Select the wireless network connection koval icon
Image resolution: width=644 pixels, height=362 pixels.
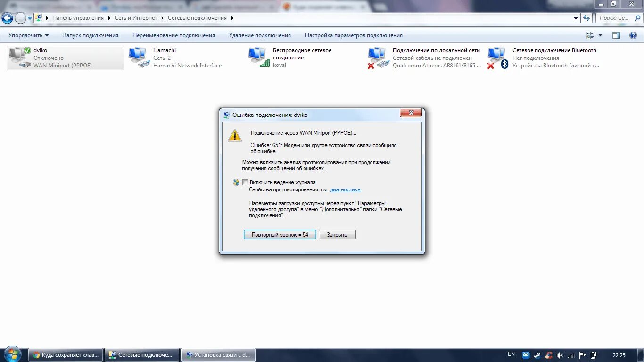pyautogui.click(x=259, y=58)
